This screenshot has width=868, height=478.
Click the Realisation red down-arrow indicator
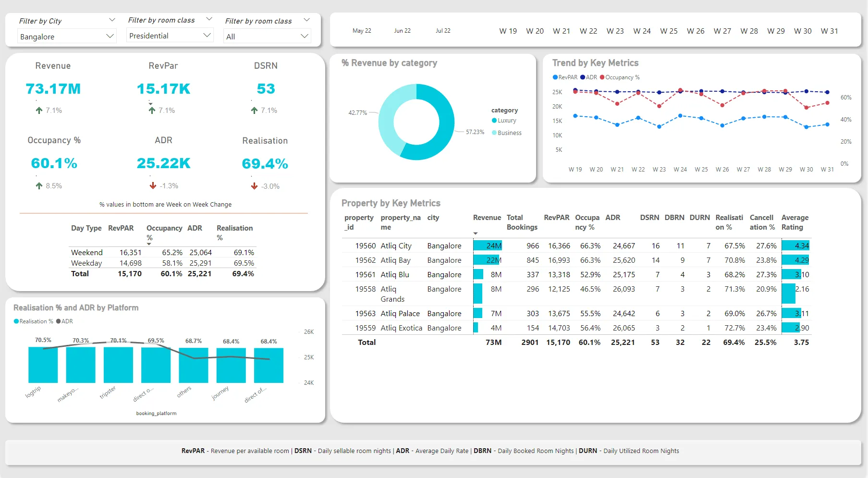254,186
